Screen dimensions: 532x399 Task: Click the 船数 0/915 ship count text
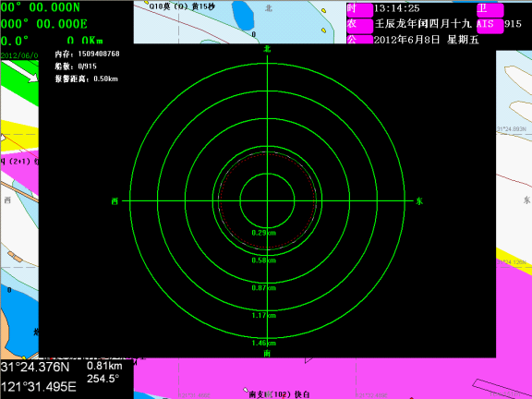pyautogui.click(x=76, y=66)
